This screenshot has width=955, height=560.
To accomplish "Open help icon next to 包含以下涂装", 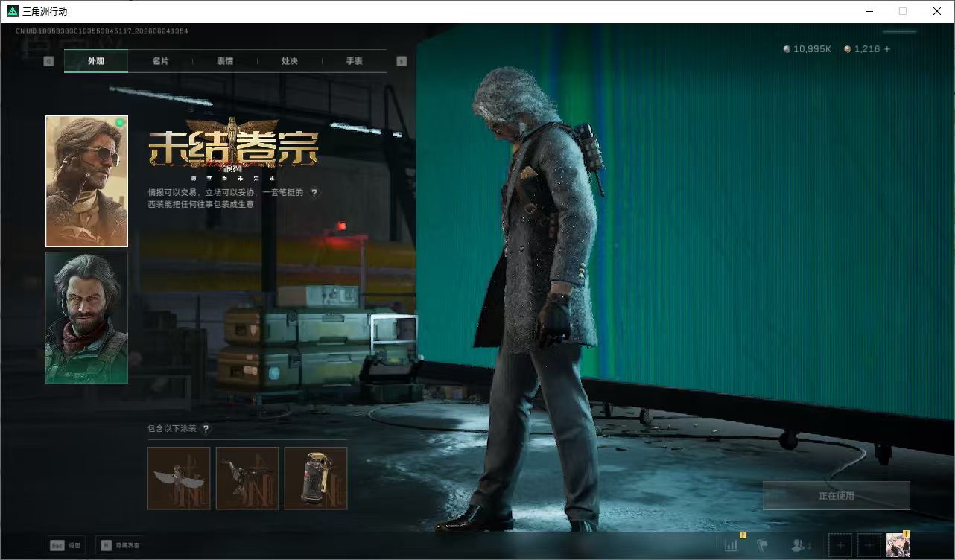I will click(x=206, y=429).
